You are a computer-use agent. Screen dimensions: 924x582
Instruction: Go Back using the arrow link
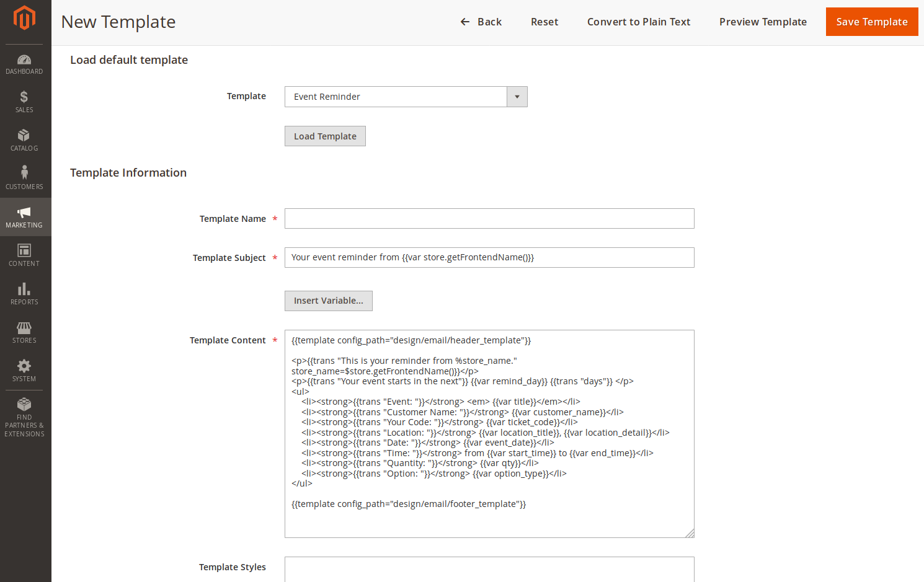[x=481, y=22]
